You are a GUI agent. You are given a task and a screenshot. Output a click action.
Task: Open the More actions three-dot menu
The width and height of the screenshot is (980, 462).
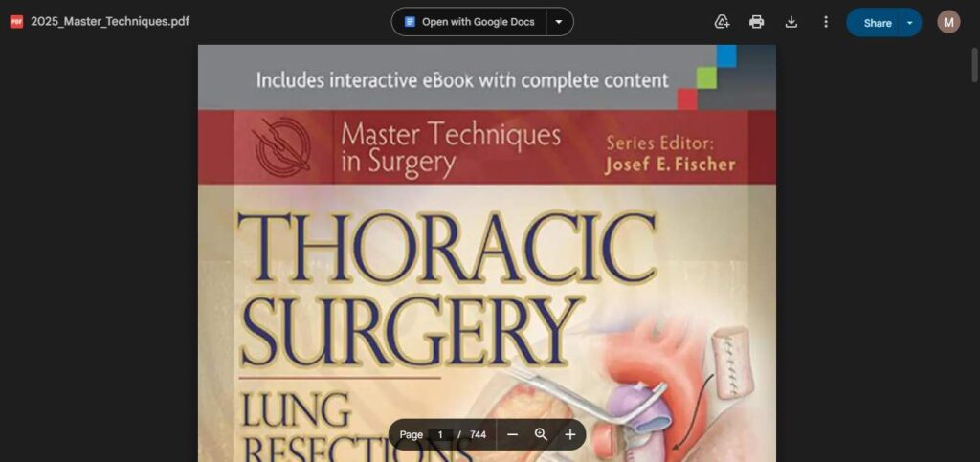826,22
